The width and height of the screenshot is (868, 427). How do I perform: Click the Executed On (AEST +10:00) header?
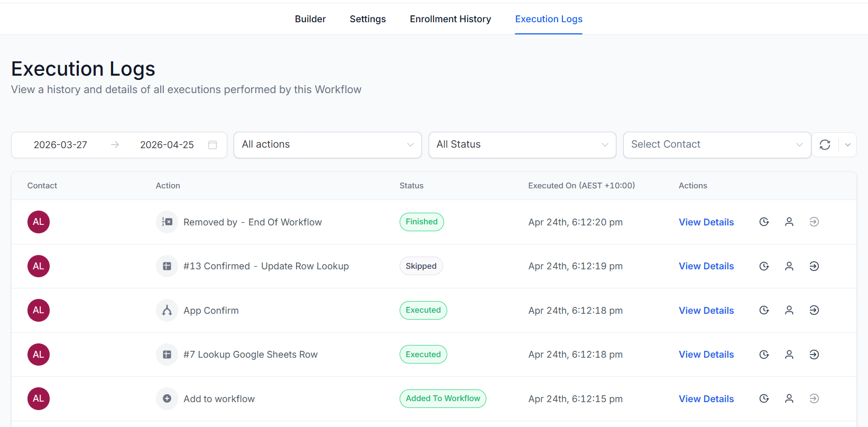point(581,186)
